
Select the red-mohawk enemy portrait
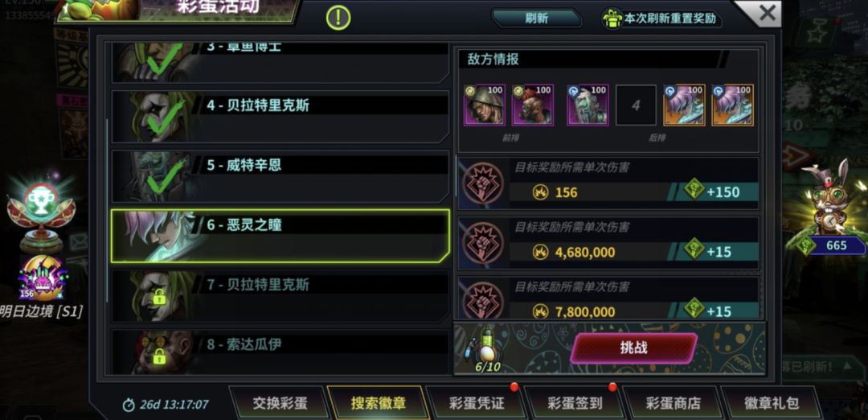tap(532, 105)
